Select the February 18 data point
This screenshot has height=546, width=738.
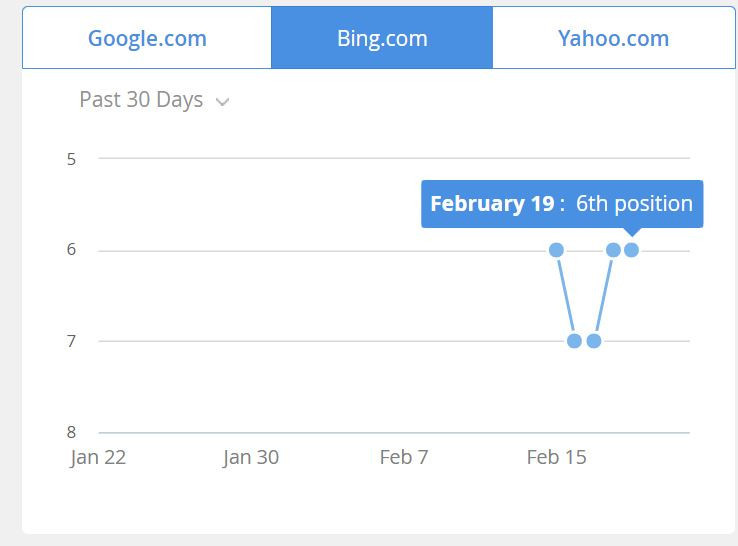click(613, 250)
